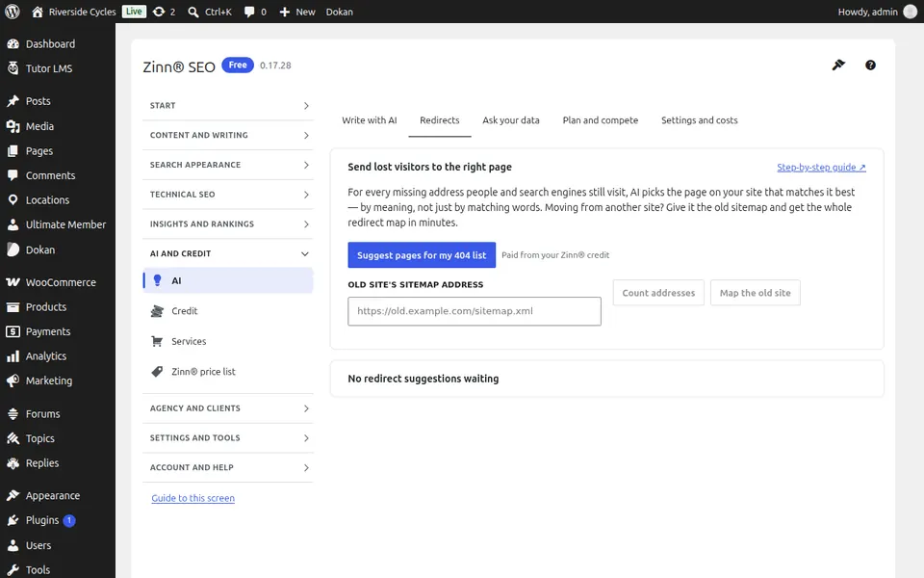This screenshot has width=924, height=578.
Task: Click the Services cart icon
Action: (157, 341)
